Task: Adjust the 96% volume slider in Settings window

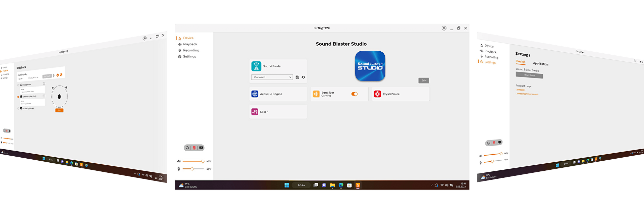Action: [493, 154]
